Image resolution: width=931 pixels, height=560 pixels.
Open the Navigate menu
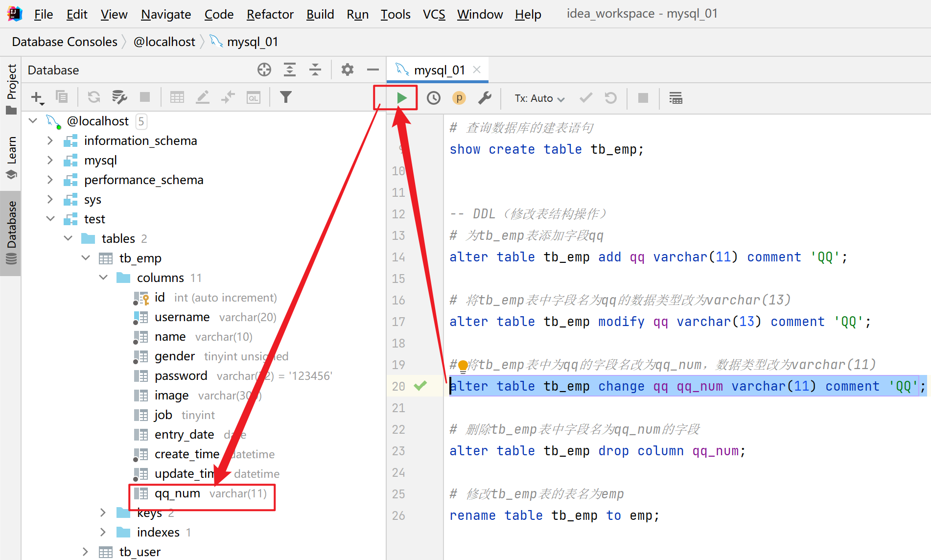(x=166, y=14)
